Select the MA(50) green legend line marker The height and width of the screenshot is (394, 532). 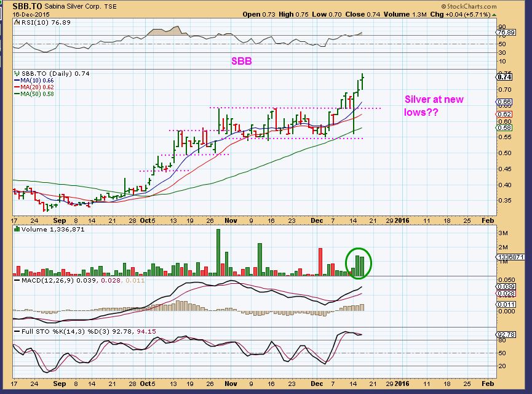(x=17, y=94)
